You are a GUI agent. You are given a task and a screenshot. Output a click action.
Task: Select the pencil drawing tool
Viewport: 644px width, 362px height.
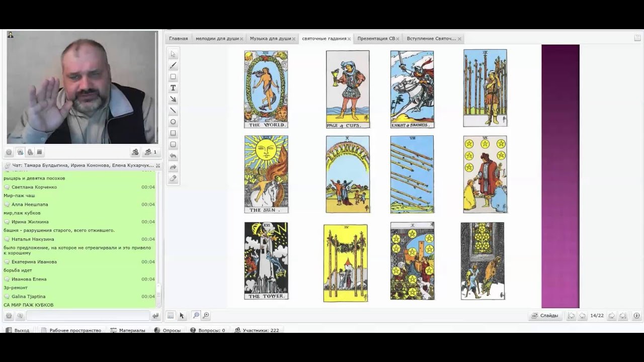click(x=173, y=65)
